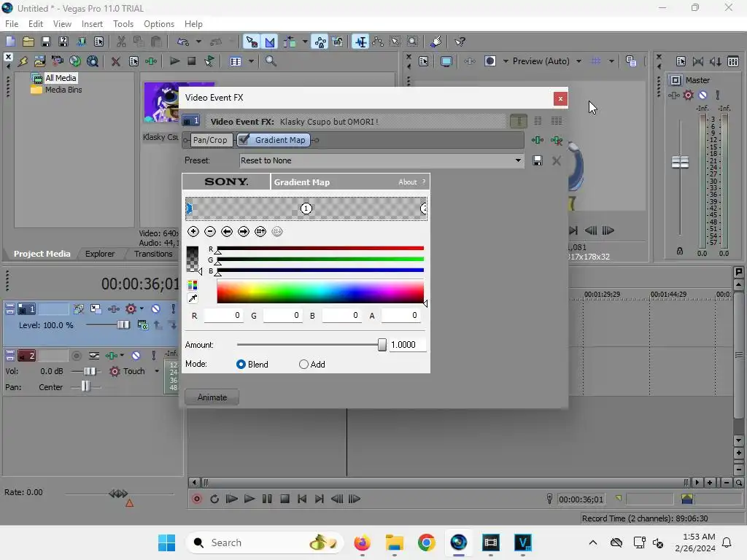This screenshot has width=747, height=560.
Task: Click the Stop transport button
Action: [x=285, y=499]
